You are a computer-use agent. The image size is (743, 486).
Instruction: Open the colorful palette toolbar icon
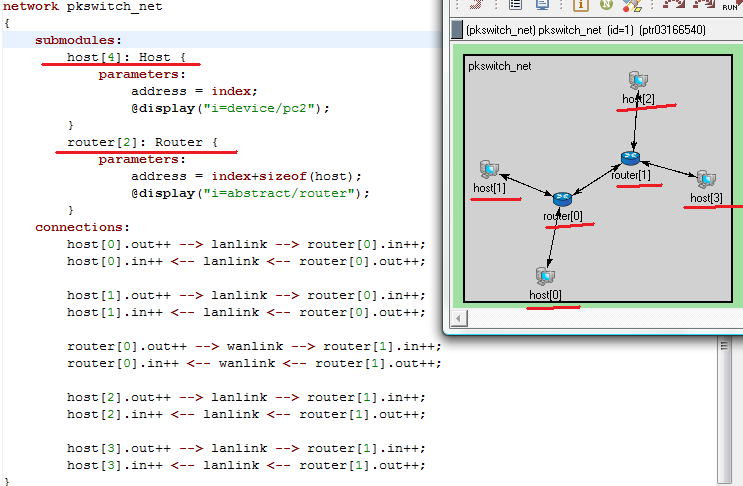(x=632, y=5)
